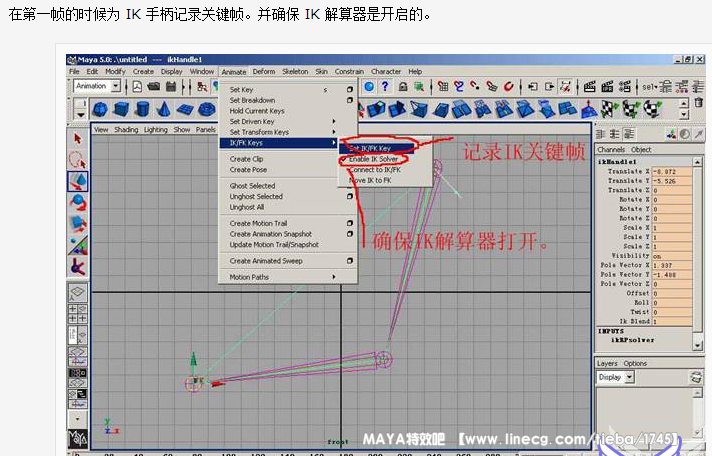Select ikRPsolver under INPUTS
The width and height of the screenshot is (712, 456).
coord(633,340)
